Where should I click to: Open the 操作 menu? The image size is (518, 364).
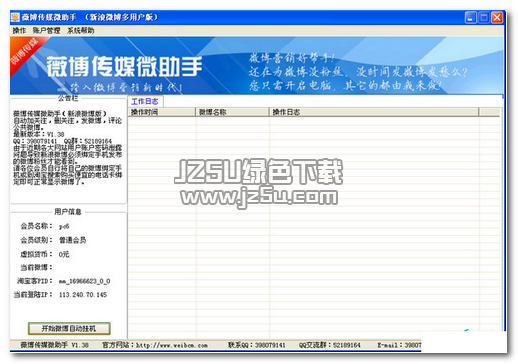point(19,31)
